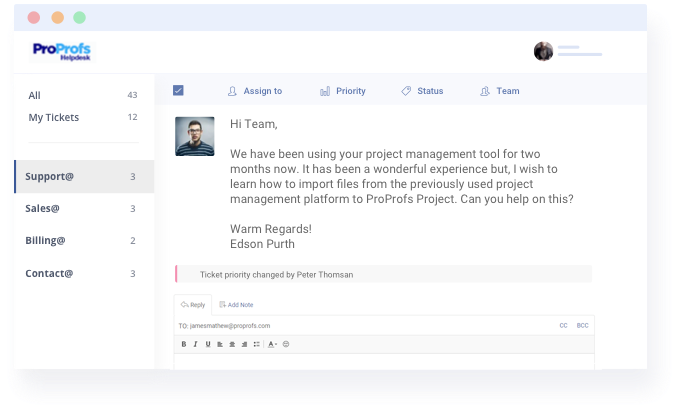Viewport: 679px width, 411px height.
Task: Insert an emoji into the reply
Action: point(286,344)
